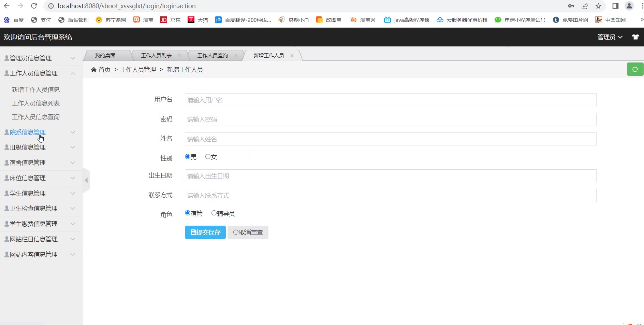Close the 工作人员查询 tab

[235, 56]
